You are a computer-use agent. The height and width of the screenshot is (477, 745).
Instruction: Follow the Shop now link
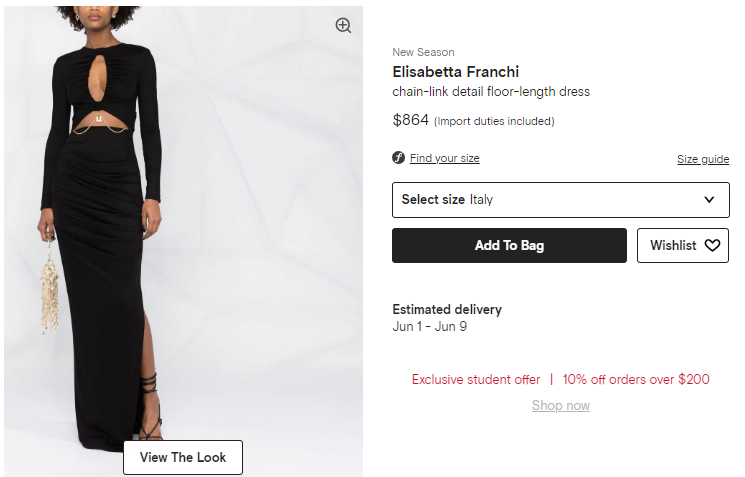(x=560, y=405)
